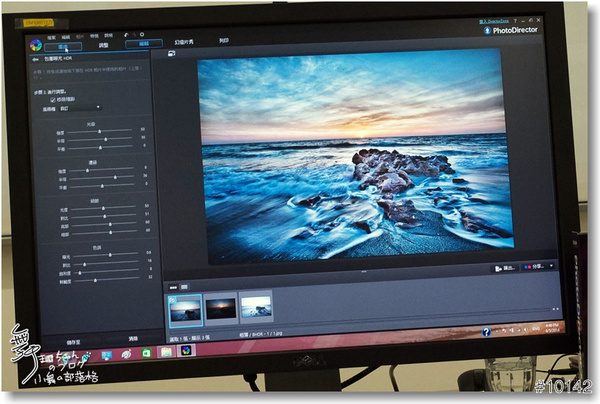
Task: Click the blue help icon in system tray
Action: [x=486, y=332]
